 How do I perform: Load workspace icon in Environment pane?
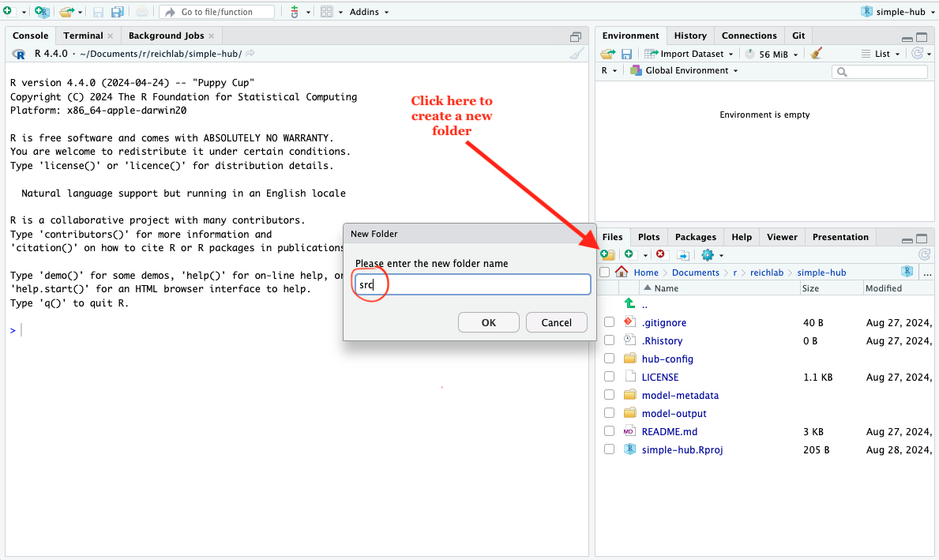point(608,54)
